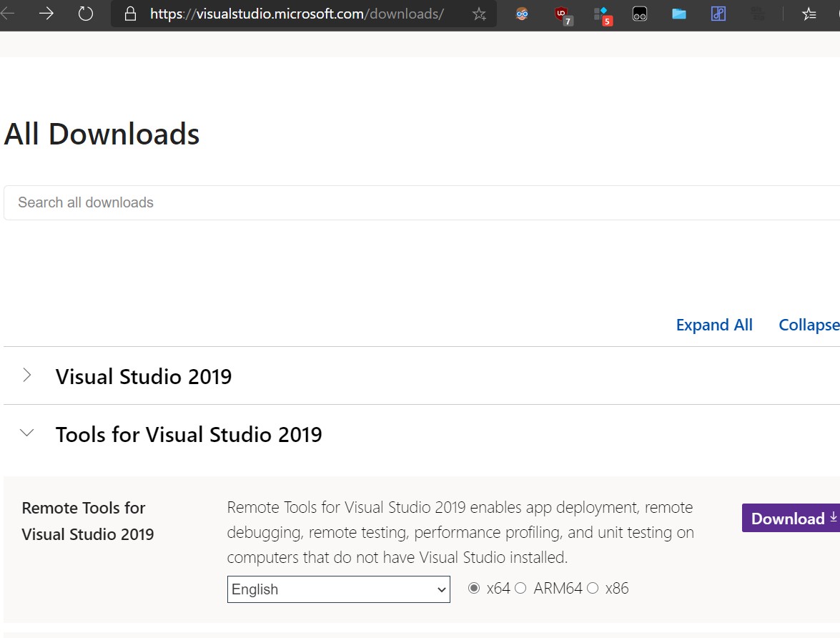Select the x64 architecture radio button
This screenshot has width=840, height=638.
tap(473, 588)
